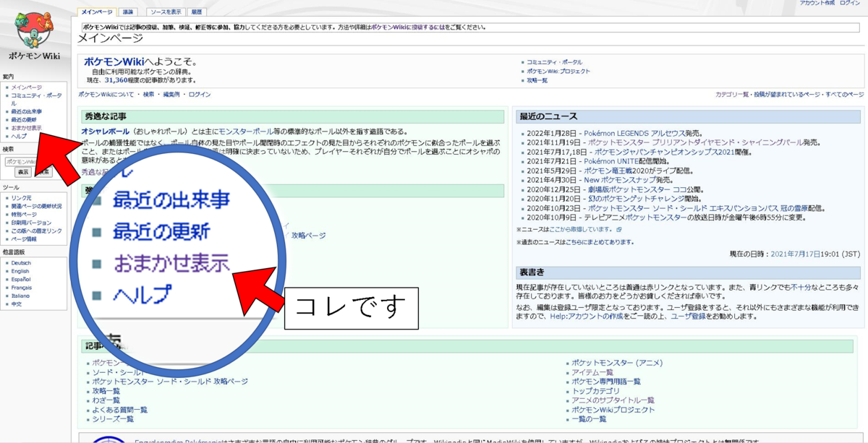This screenshot has height=443, width=868.
Task: Open わざ一覧 in the article list
Action: point(106,400)
